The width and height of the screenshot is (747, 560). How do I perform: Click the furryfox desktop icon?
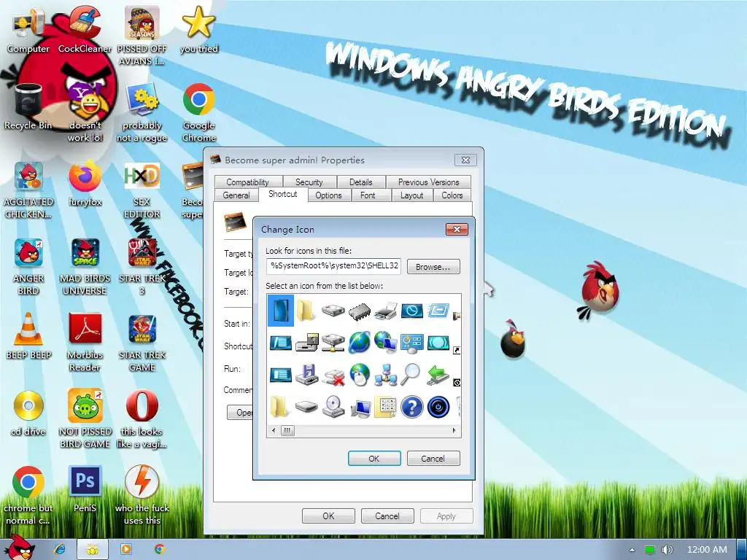tap(85, 183)
